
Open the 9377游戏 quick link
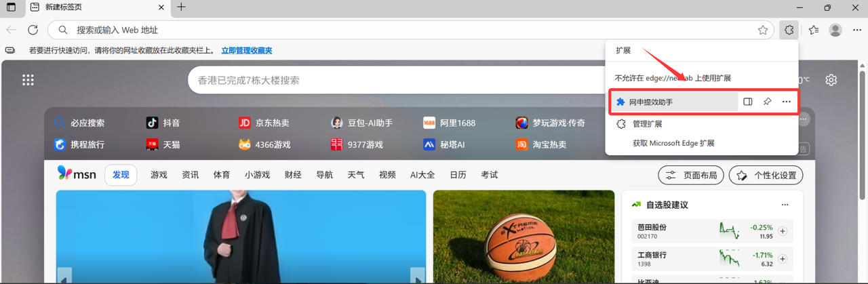click(x=357, y=144)
